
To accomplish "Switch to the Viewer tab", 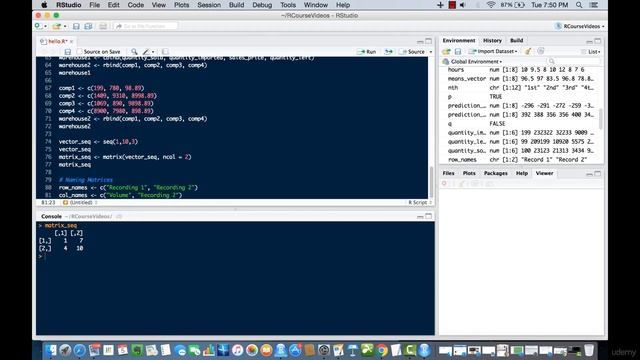I will point(544,173).
